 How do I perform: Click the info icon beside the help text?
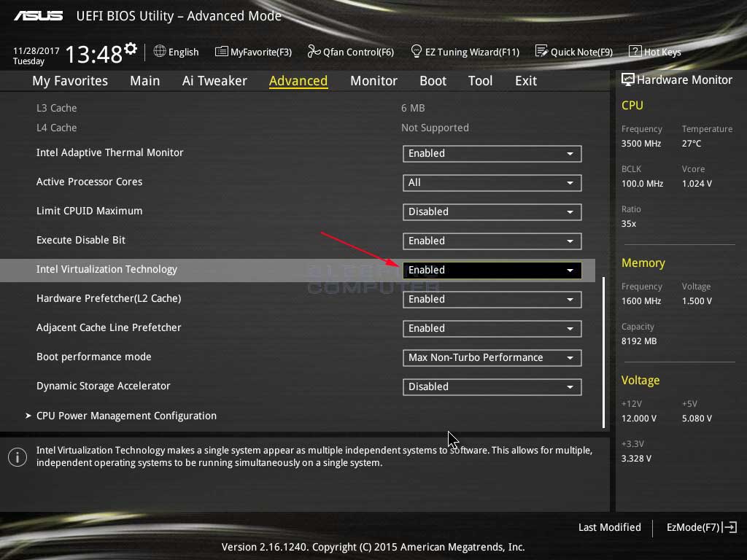pyautogui.click(x=17, y=457)
